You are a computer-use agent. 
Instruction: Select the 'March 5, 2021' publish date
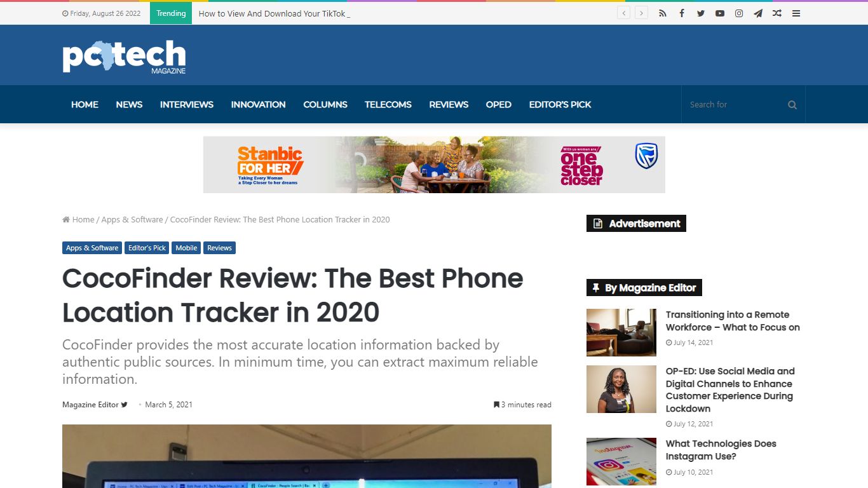168,405
